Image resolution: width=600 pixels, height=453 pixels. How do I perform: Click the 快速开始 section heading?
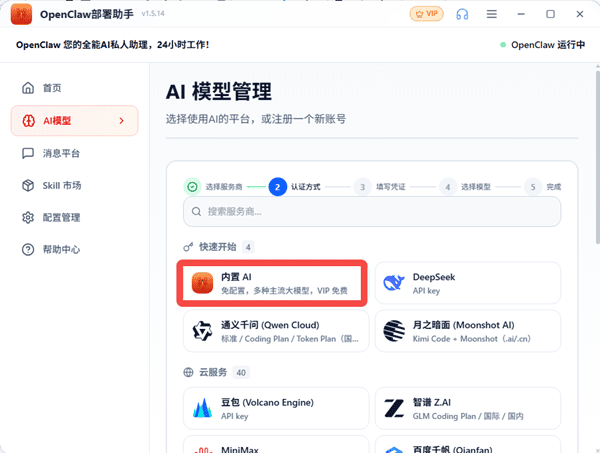click(x=217, y=247)
